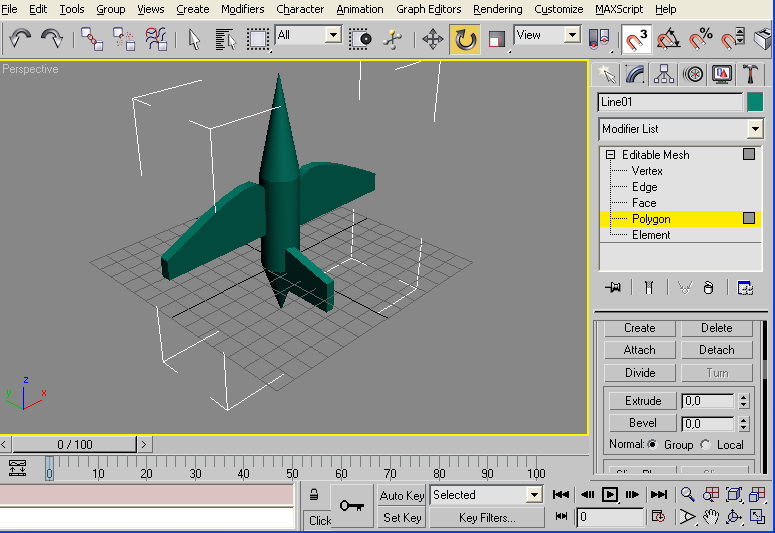Activate the Select and Scale tool
Image resolution: width=775 pixels, height=533 pixels.
tap(496, 39)
